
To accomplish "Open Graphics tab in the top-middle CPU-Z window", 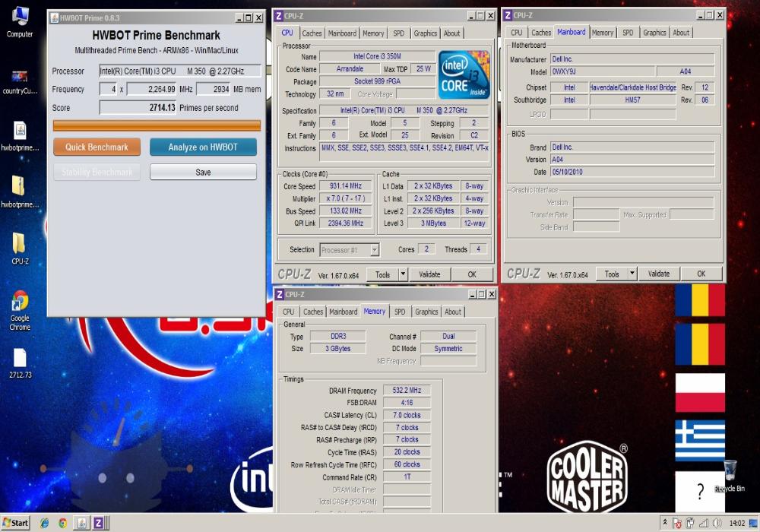I will point(425,33).
